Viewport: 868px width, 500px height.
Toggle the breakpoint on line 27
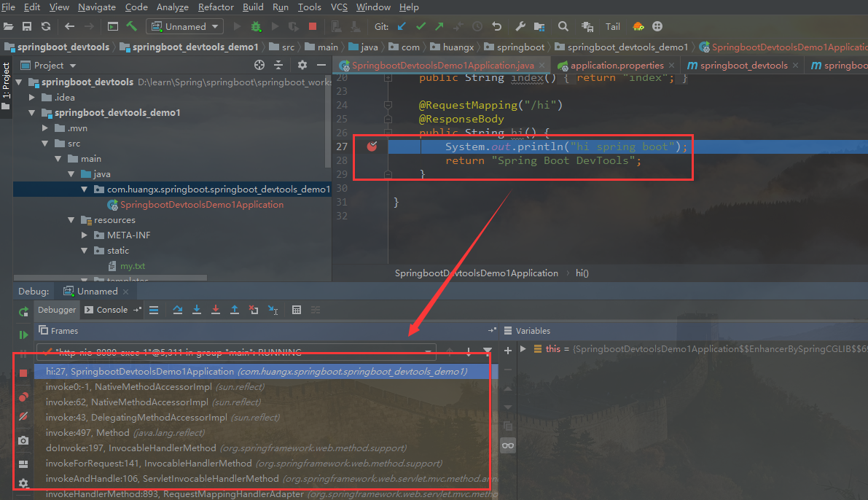pos(372,147)
